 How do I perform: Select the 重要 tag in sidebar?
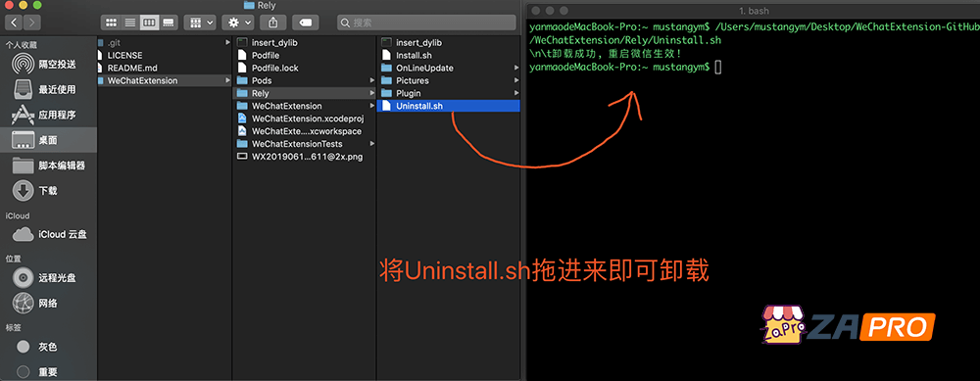pyautogui.click(x=48, y=371)
